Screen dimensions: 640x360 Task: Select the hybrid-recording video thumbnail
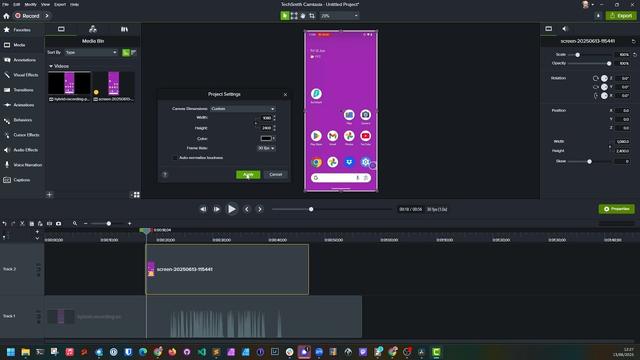click(x=69, y=83)
